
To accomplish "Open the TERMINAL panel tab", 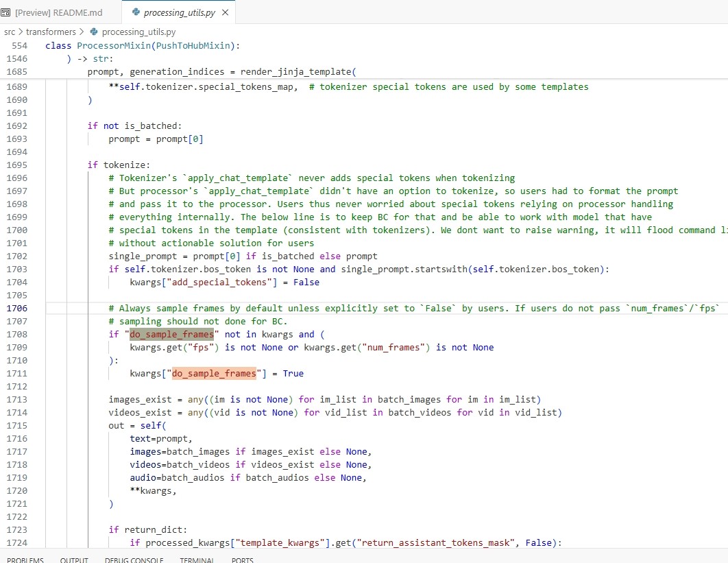I will coord(197,559).
